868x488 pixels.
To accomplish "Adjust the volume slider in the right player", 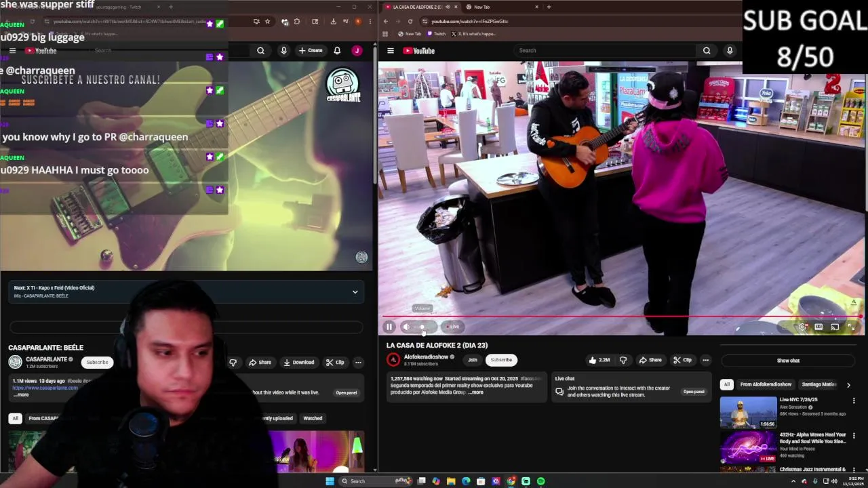I will [423, 327].
